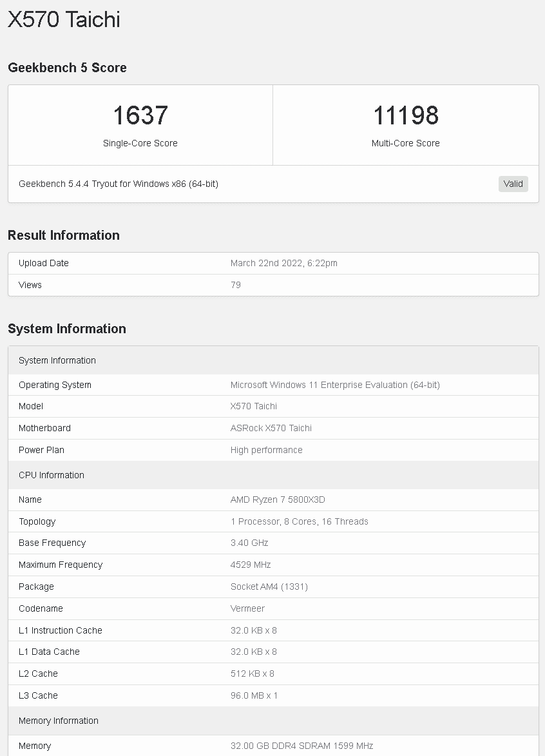
Task: Select the 4529 MHz value
Action: pos(251,565)
